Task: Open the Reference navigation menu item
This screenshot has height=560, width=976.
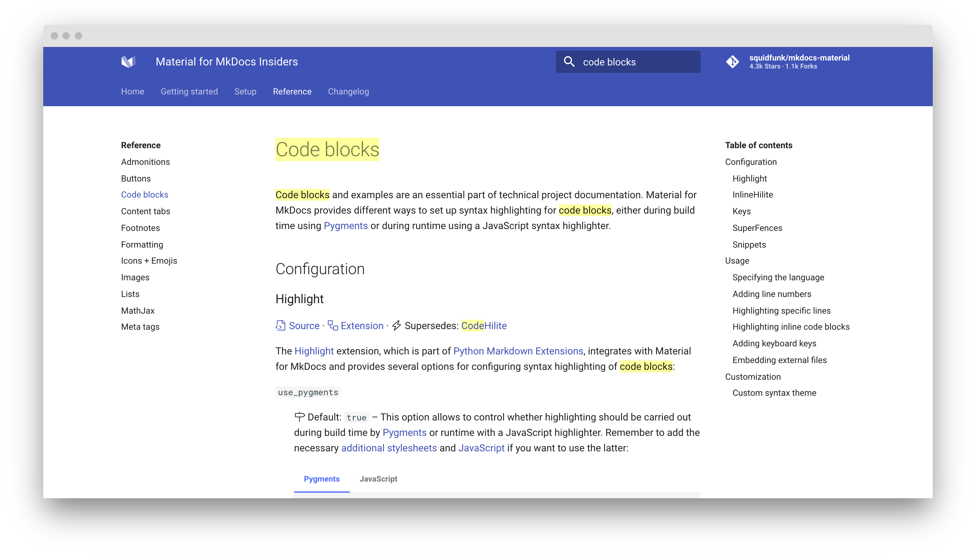Action: click(x=292, y=91)
